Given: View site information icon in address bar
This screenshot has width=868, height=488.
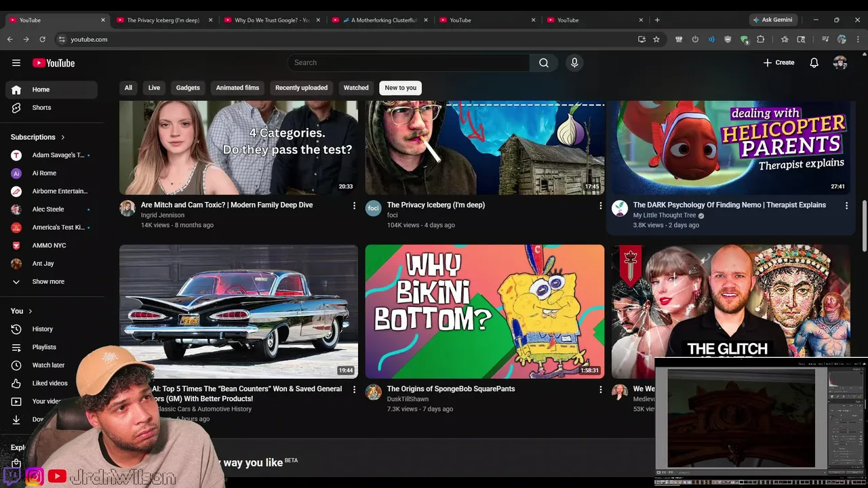Looking at the screenshot, I should 62,39.
